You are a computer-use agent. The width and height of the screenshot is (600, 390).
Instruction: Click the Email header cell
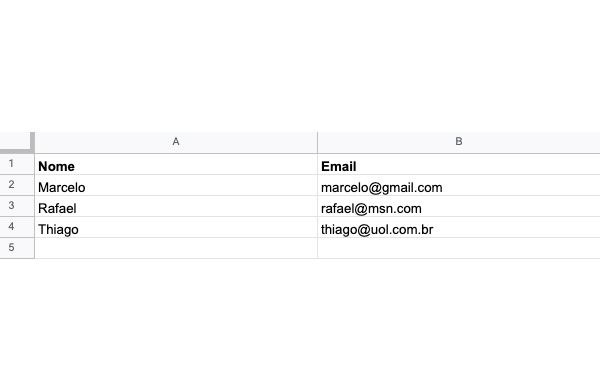tap(459, 164)
